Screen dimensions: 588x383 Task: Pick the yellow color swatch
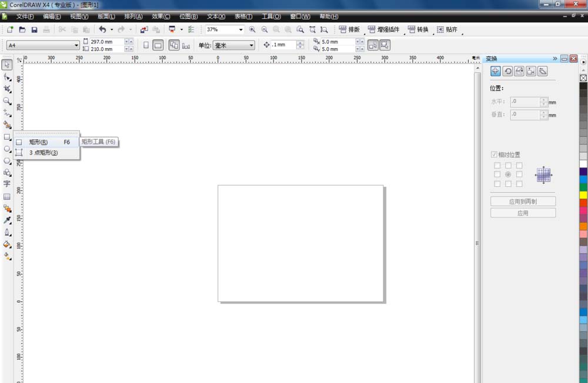(583, 195)
